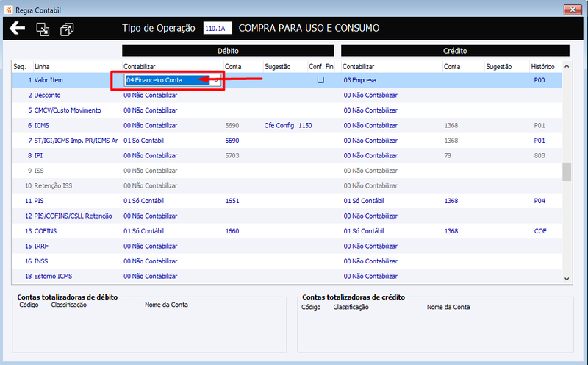Click debit 01 Só Contábil in ST/IGI row
Image resolution: width=588 pixels, height=365 pixels.
coord(143,141)
